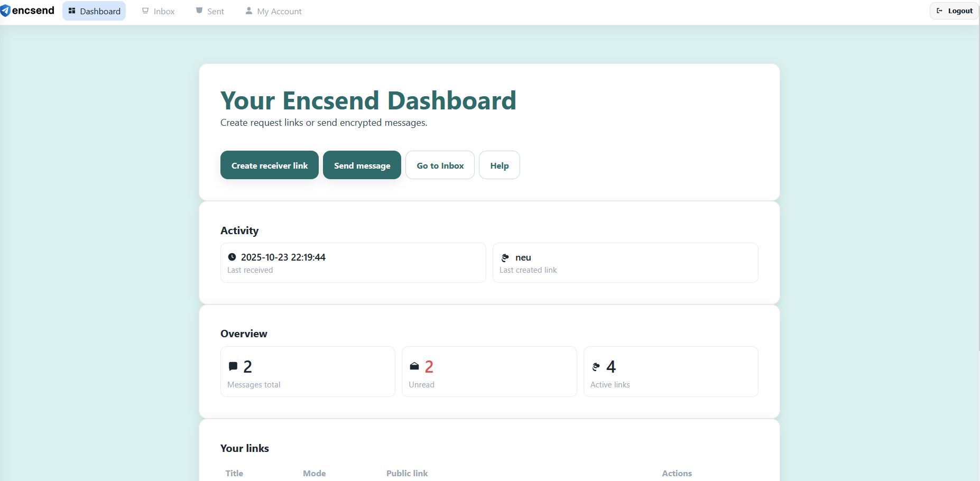This screenshot has height=481, width=980.
Task: Open the Help page
Action: [x=499, y=165]
